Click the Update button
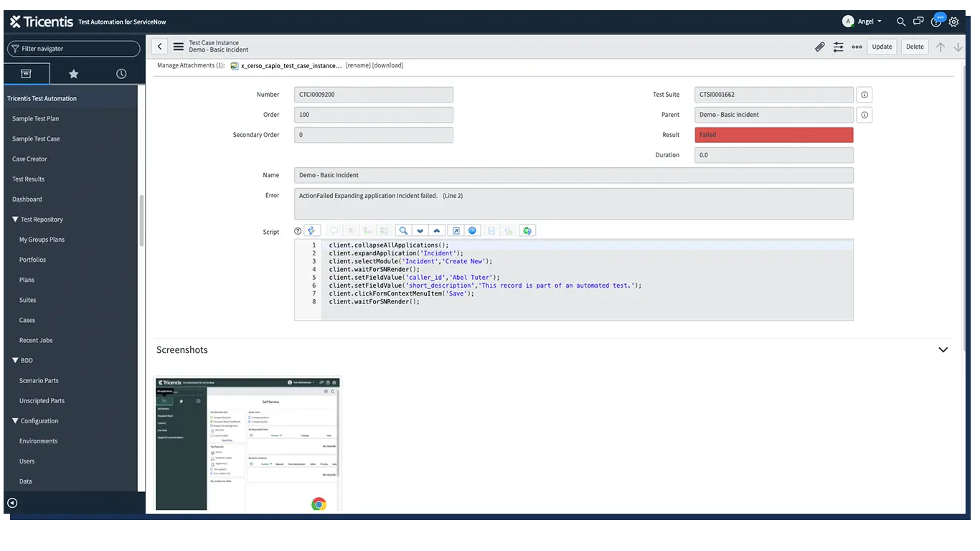 [x=882, y=47]
